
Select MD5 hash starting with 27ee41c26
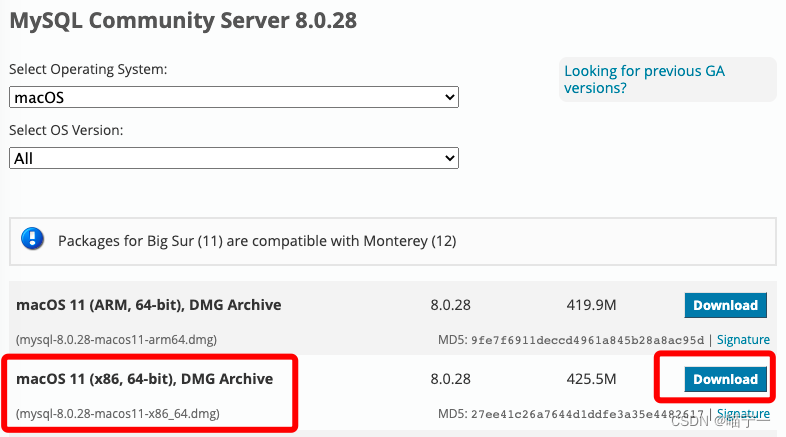pyautogui.click(x=587, y=414)
